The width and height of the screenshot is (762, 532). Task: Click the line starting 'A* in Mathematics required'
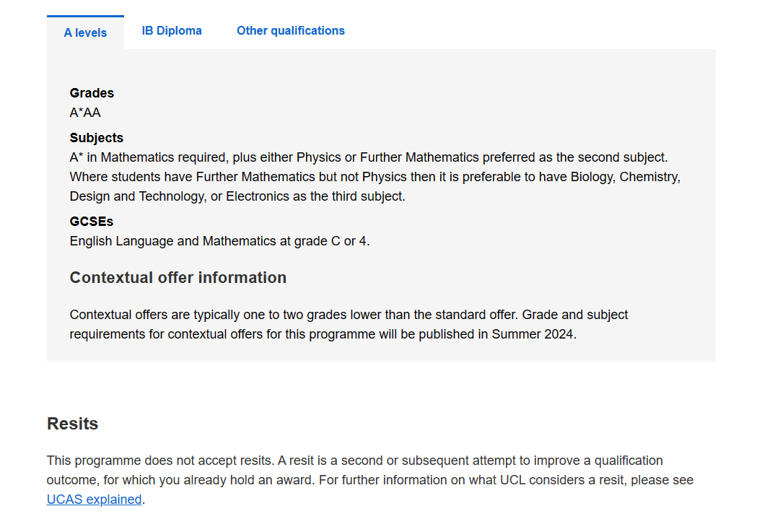point(369,157)
